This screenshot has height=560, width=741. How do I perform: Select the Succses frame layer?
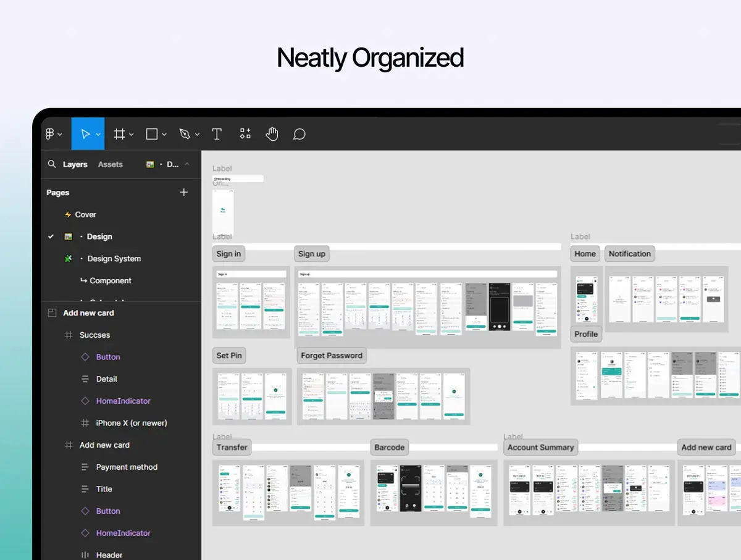pos(94,335)
